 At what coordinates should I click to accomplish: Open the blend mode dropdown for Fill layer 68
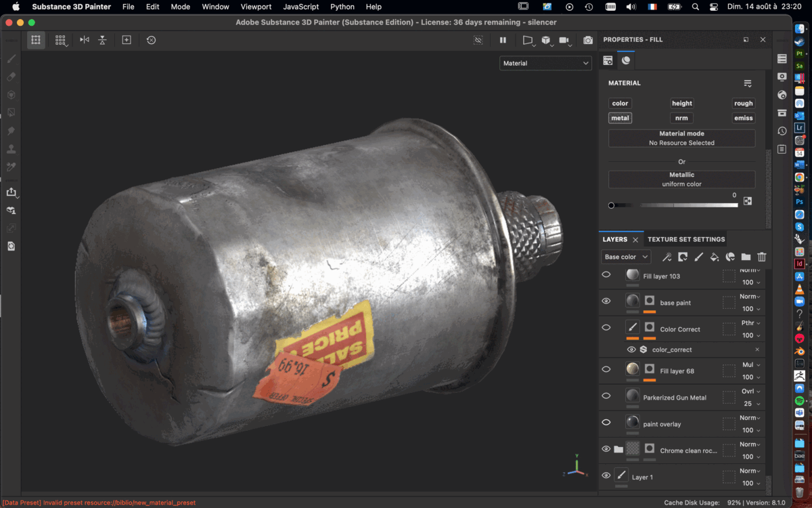coord(747,364)
